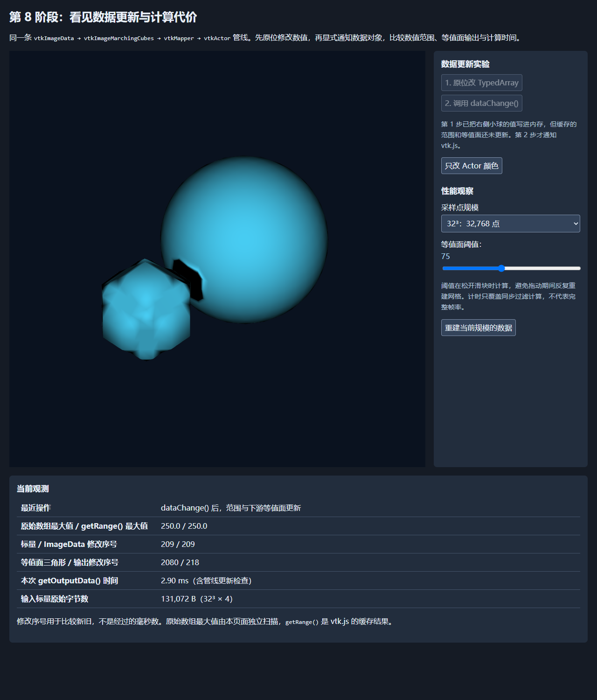Click the threshold value '75'
Viewport: 597px width, 700px height.
pos(445,256)
